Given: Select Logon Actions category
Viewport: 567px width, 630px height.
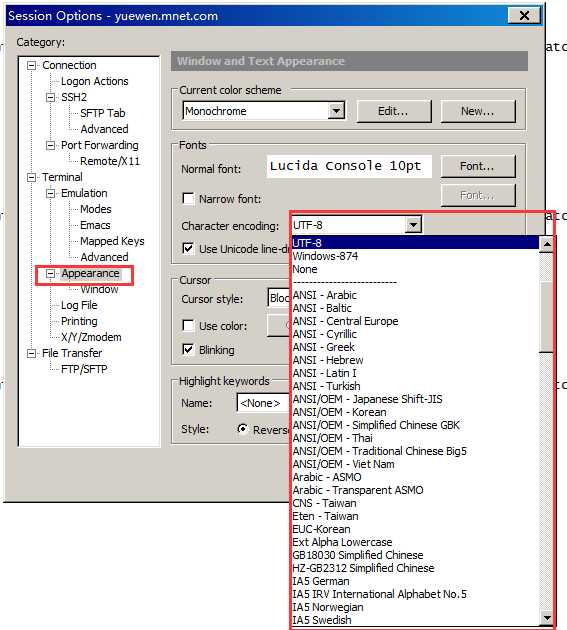Looking at the screenshot, I should (94, 81).
